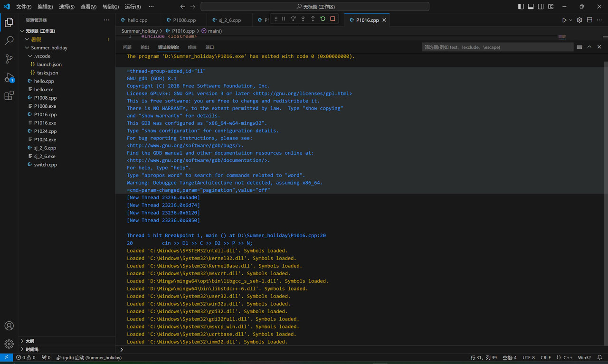Open the 转到(G) menu
The height and width of the screenshot is (364, 608).
[111, 7]
